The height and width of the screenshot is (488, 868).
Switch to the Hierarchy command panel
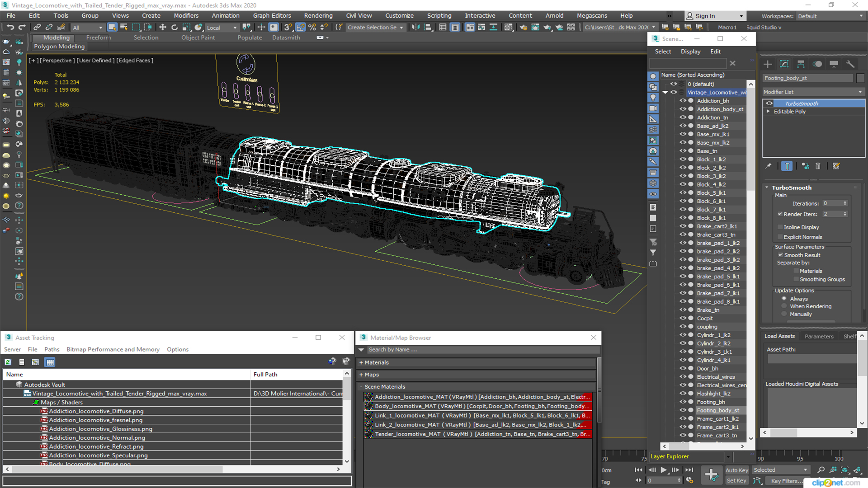(x=801, y=64)
